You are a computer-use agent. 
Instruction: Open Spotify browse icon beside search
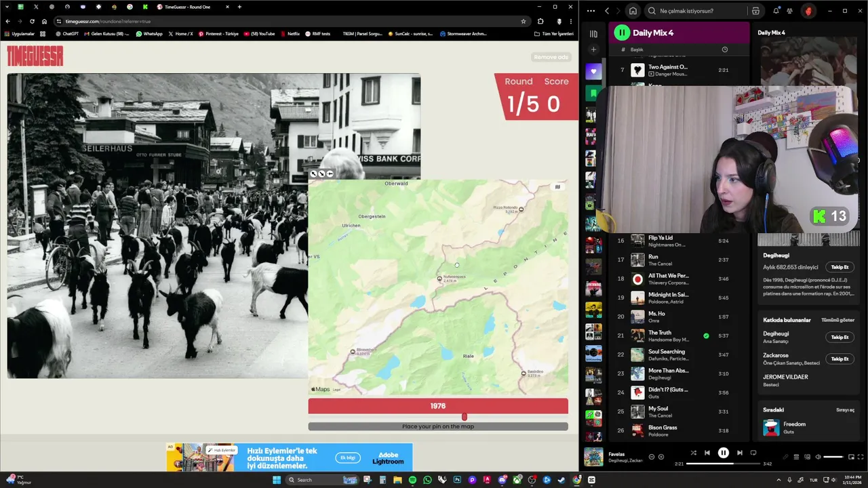755,11
